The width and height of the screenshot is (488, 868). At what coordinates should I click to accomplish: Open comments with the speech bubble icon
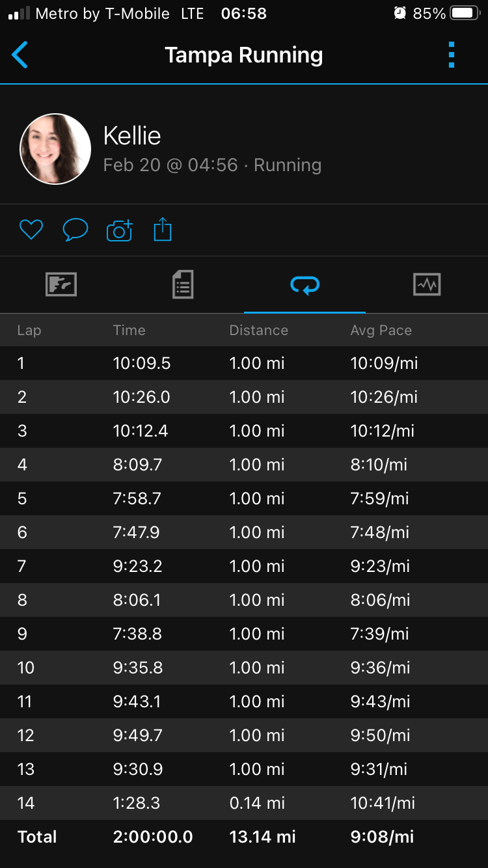[75, 230]
